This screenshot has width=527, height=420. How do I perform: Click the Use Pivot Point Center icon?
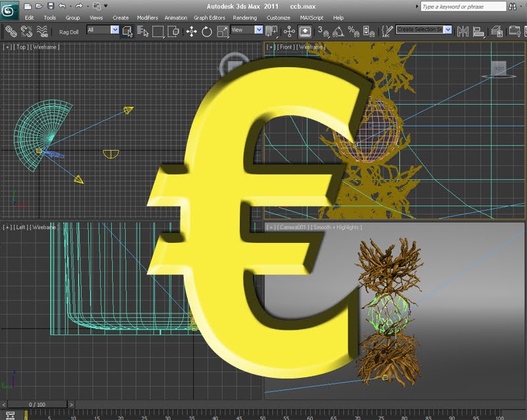tap(271, 32)
